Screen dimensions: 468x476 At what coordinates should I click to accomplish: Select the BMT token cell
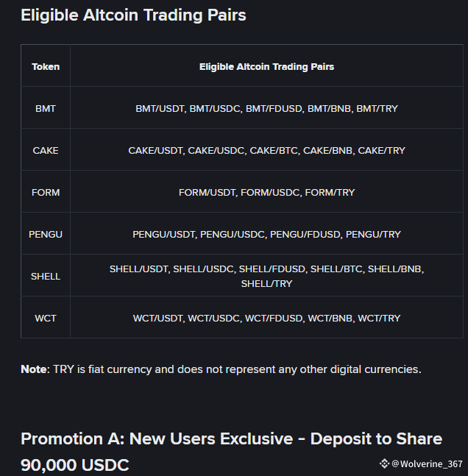[x=46, y=108]
